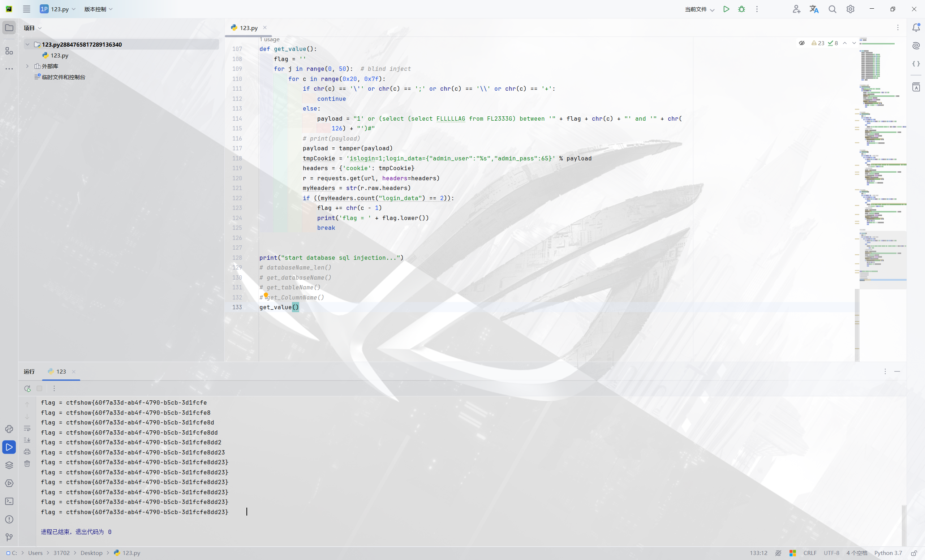Viewport: 925px width, 560px height.
Task: Rerun the 123 script
Action: [27, 388]
